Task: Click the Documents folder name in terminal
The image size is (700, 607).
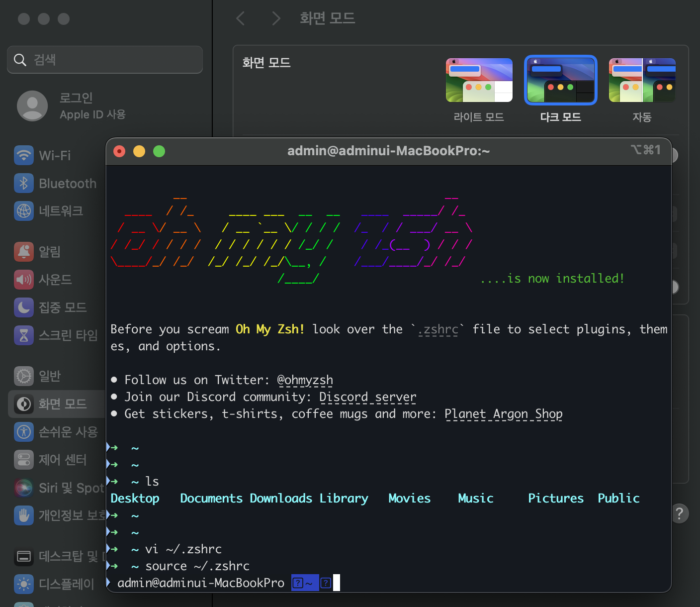Action: (x=211, y=499)
